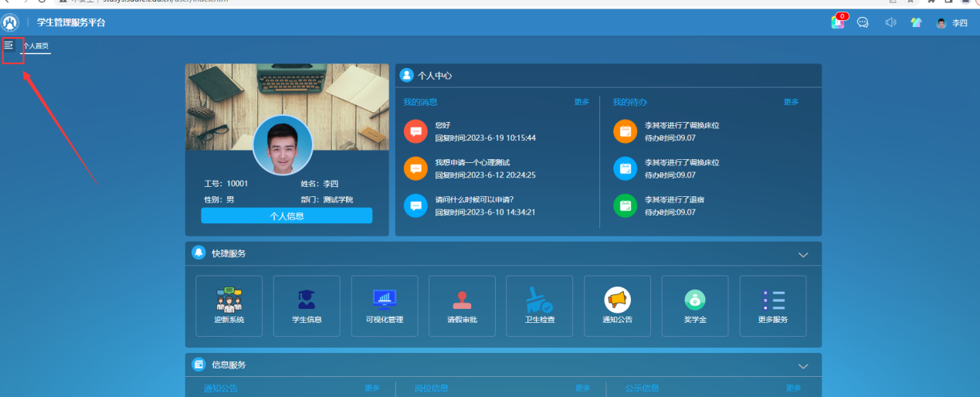The height and width of the screenshot is (397, 980).
Task: Click 更多 next to 我的消息
Action: (x=582, y=102)
